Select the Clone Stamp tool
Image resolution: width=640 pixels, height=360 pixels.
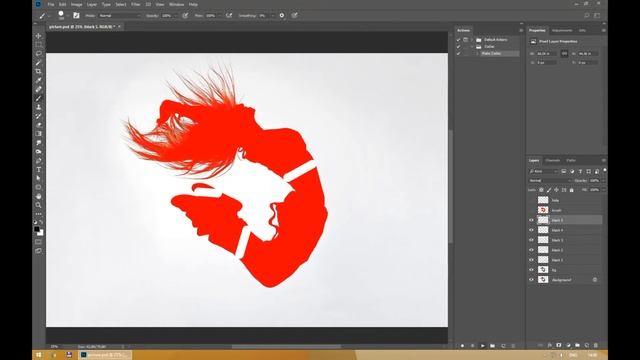click(x=38, y=107)
